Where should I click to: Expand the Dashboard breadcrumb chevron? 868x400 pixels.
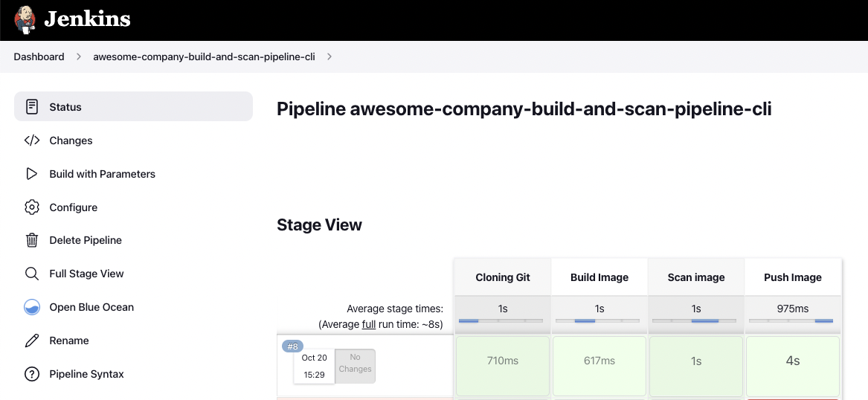pyautogui.click(x=77, y=57)
